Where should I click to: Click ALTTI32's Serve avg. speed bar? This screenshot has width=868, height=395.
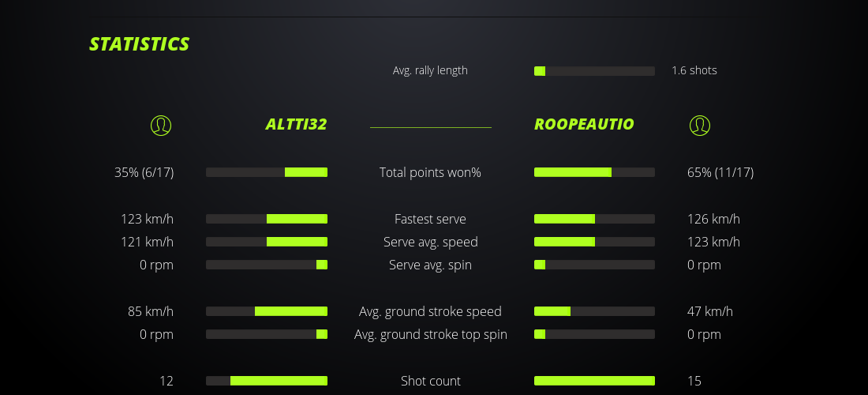pos(267,242)
